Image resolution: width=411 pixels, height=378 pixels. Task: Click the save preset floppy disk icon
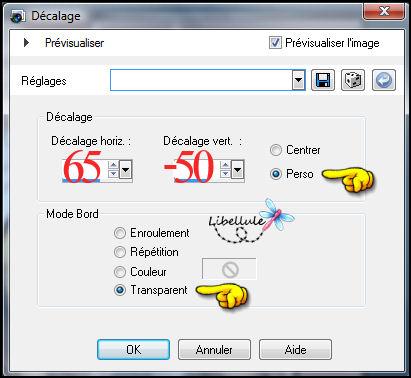click(323, 80)
